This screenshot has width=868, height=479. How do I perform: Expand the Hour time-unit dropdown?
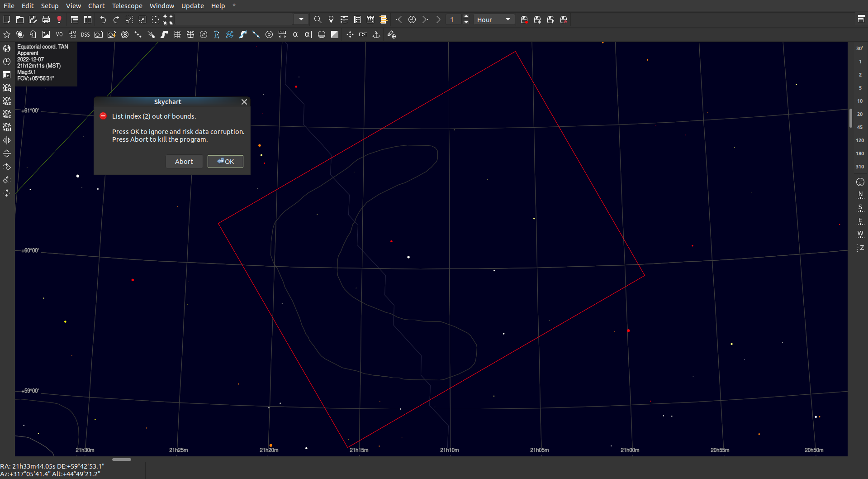(508, 20)
